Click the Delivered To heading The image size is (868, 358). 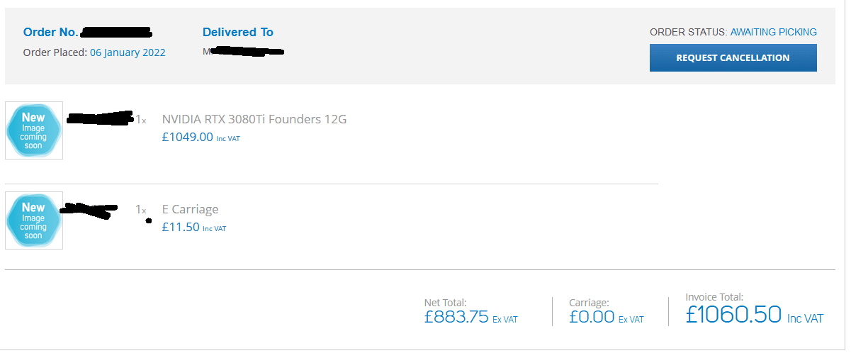(x=238, y=32)
